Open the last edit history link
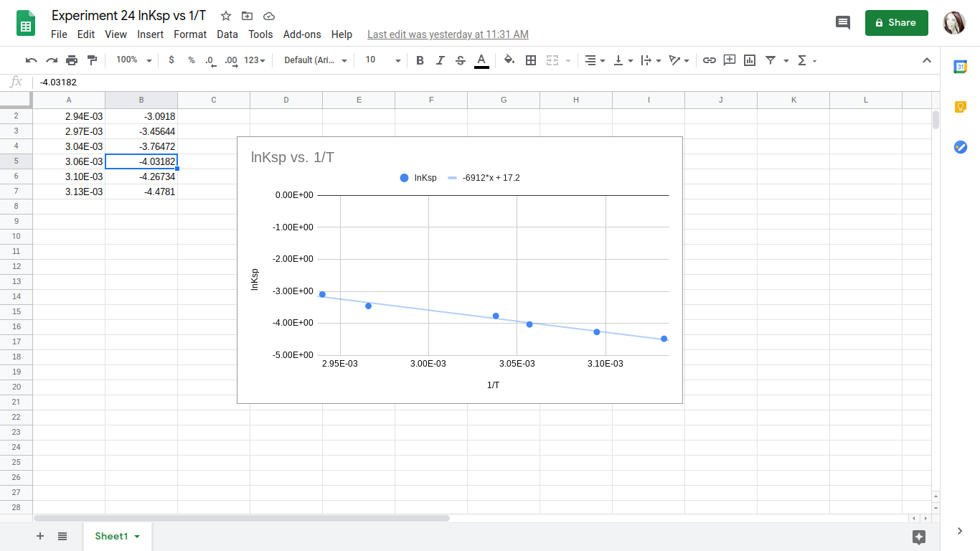Screen dimensions: 980x551 448,34
